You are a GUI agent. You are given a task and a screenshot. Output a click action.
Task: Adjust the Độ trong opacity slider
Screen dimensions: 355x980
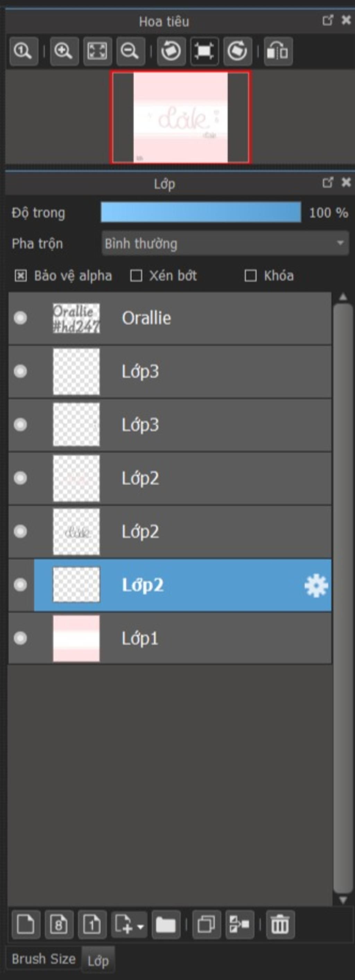coord(201,212)
